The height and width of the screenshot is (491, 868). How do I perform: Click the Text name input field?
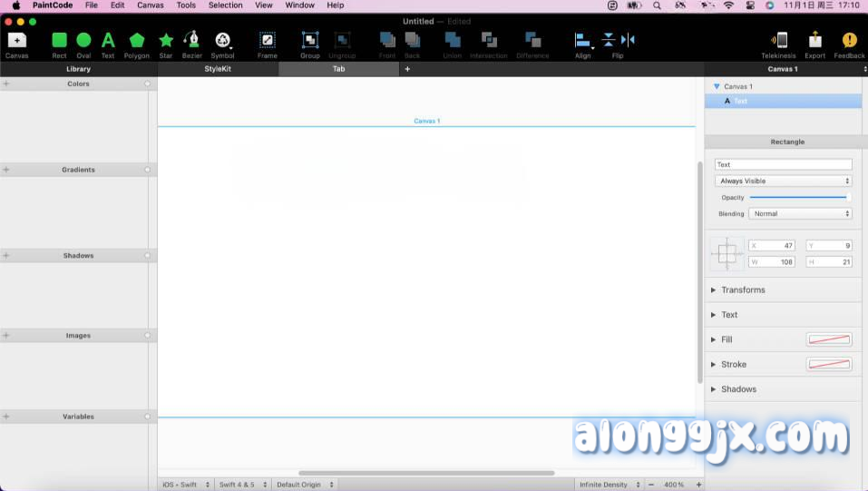[783, 164]
